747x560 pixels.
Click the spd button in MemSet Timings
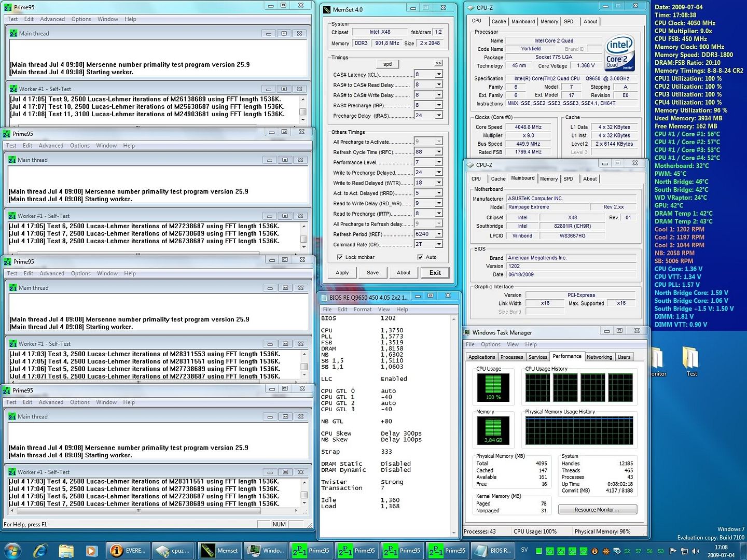[388, 64]
